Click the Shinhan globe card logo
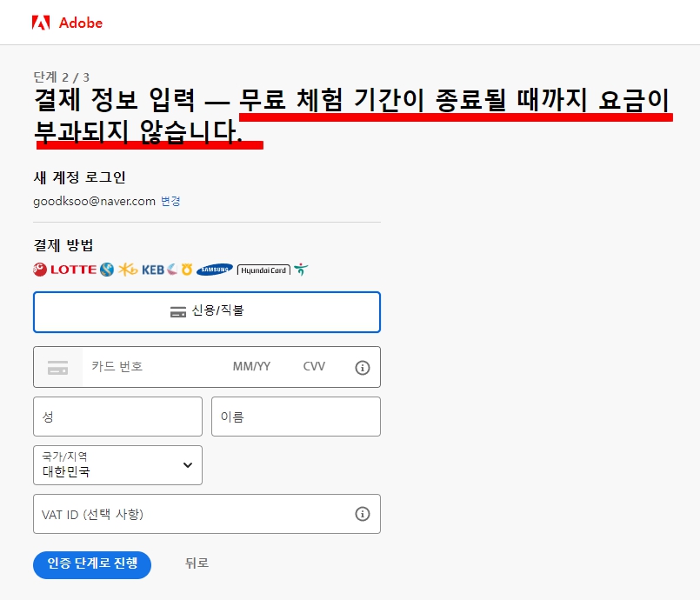 (x=105, y=270)
